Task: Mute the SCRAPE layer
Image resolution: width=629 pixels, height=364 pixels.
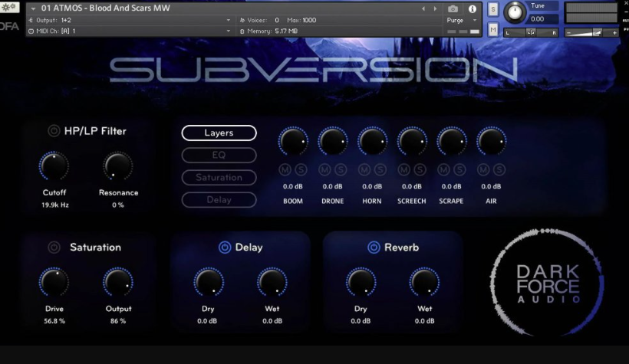Action: pyautogui.click(x=443, y=170)
